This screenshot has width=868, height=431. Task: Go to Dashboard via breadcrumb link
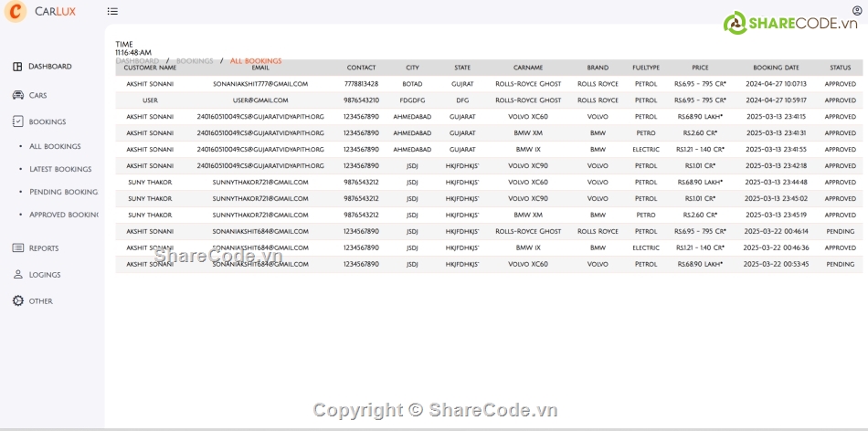137,61
